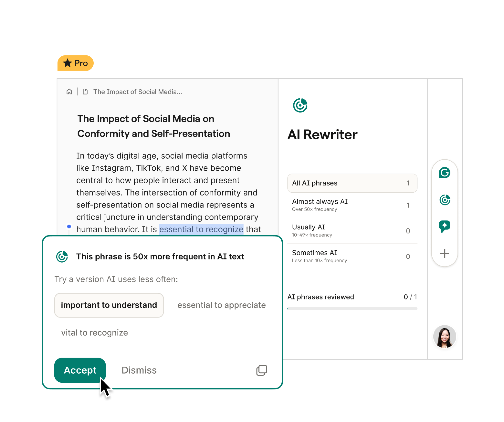
Task: Choose 'essential to appreciate' suggestion
Action: [221, 305]
